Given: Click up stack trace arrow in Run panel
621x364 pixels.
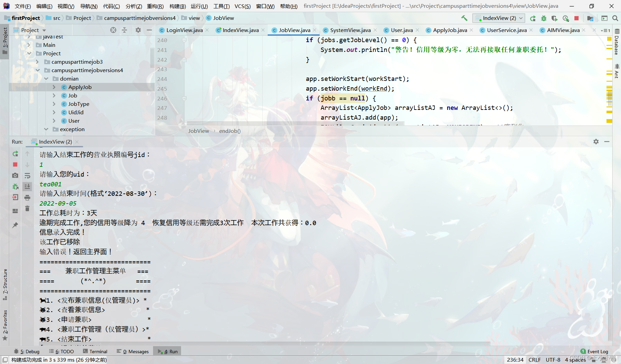Looking at the screenshot, I should [x=27, y=154].
